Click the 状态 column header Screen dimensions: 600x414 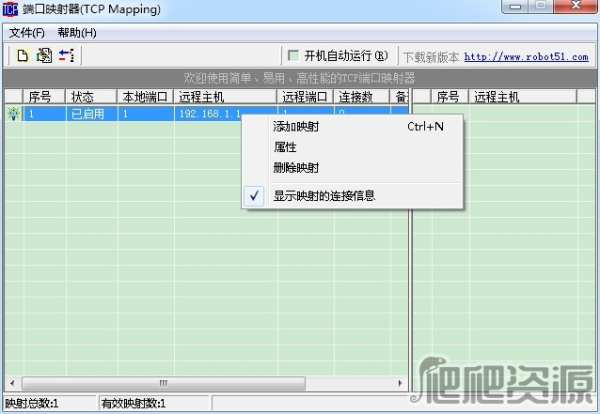(91, 97)
